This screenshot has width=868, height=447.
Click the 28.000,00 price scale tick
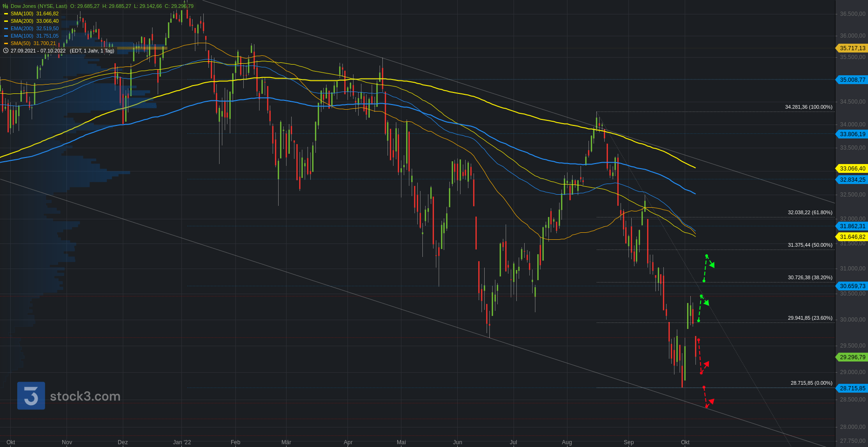(853, 427)
